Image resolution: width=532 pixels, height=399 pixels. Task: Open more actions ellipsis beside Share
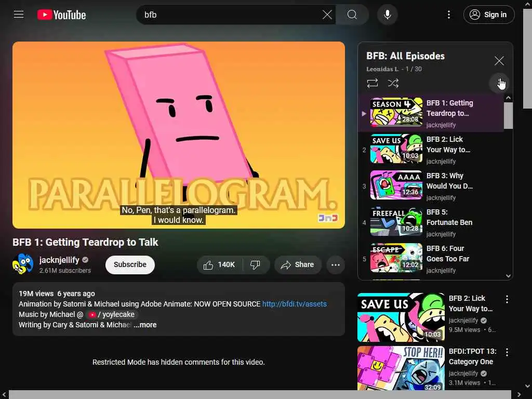(x=335, y=264)
